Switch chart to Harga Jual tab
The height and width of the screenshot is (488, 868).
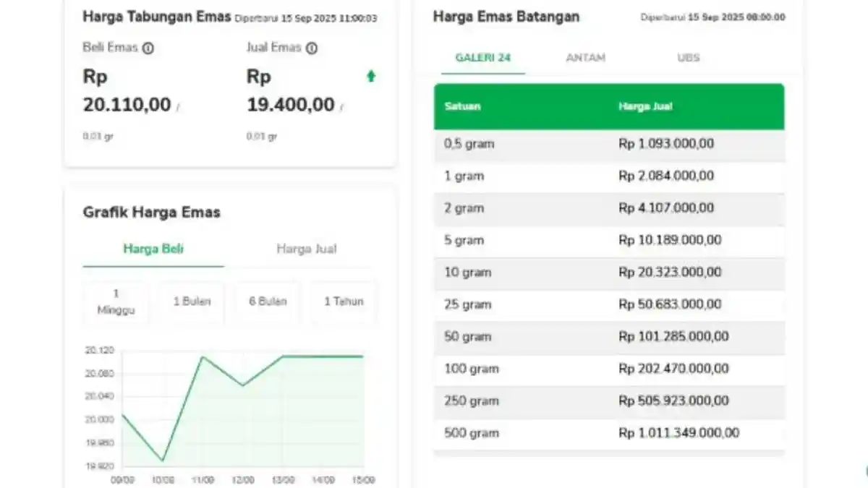(x=306, y=249)
